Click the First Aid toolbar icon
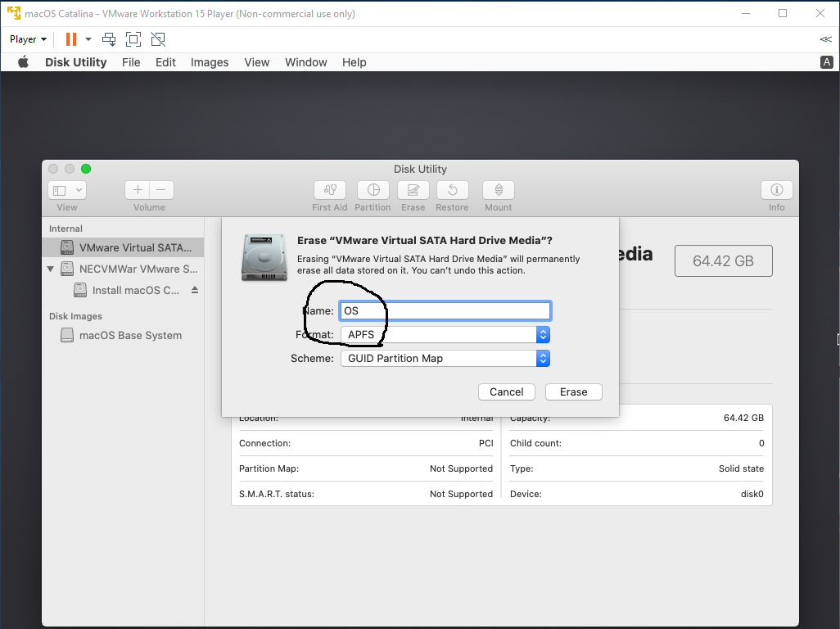This screenshot has width=840, height=629. pos(329,190)
